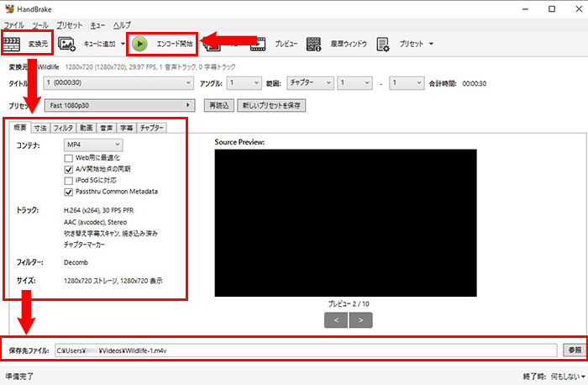588x385 pixels.
Task: Open the start chapter dropdown
Action: tap(354, 83)
